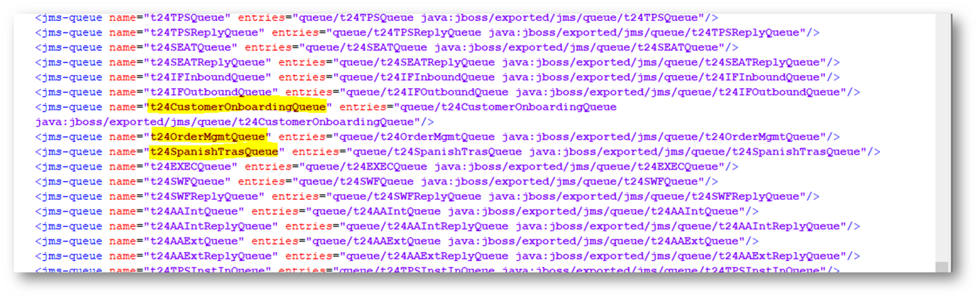Click the vertical scrollbar down arrow
The height and width of the screenshot is (300, 980).
(942, 267)
